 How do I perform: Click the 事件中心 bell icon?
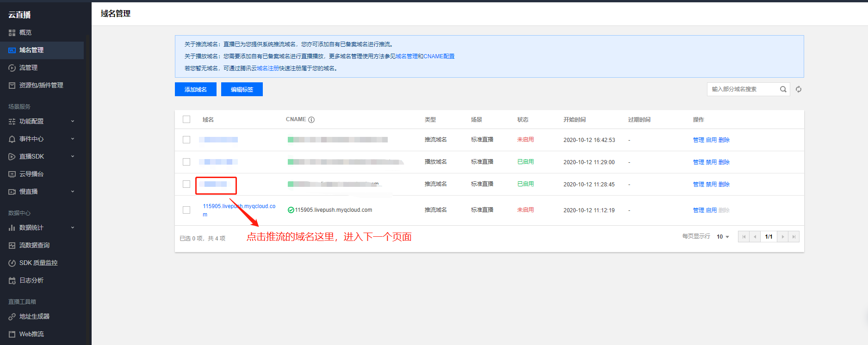(12, 139)
